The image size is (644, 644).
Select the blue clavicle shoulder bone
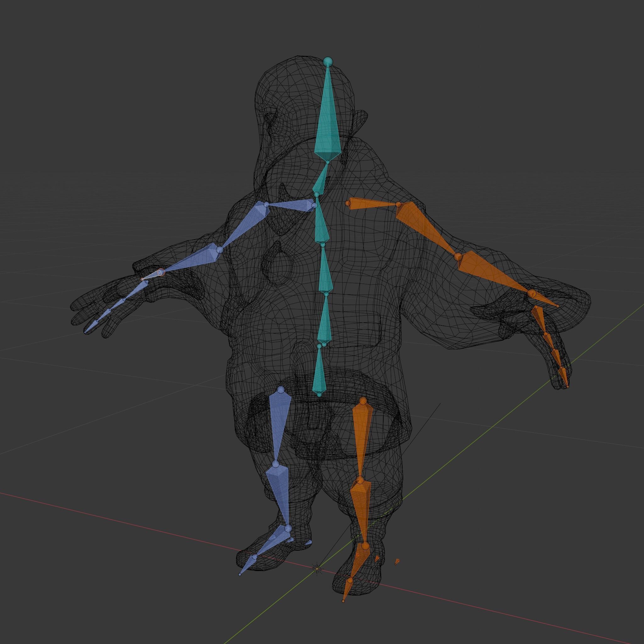pos(291,205)
